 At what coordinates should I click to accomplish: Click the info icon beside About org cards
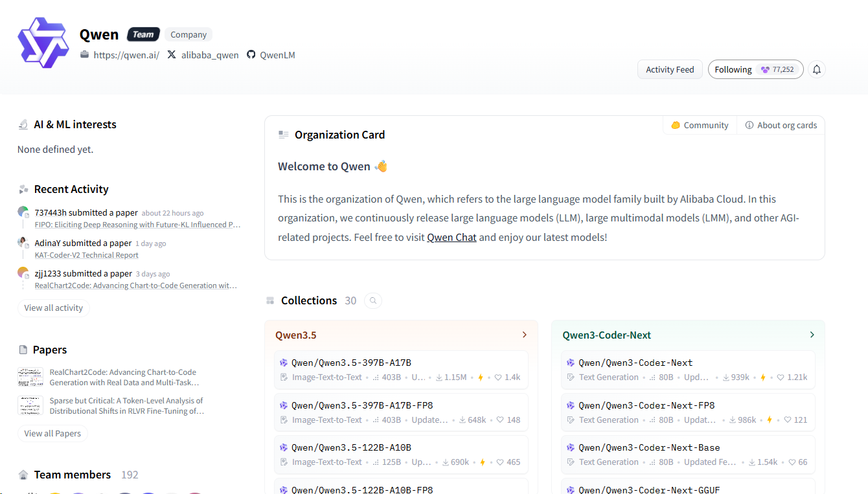[x=749, y=126]
